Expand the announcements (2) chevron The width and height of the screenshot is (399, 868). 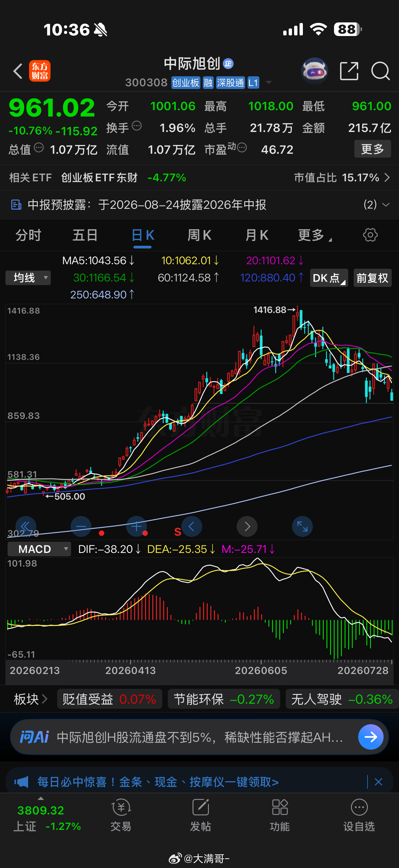tap(386, 205)
